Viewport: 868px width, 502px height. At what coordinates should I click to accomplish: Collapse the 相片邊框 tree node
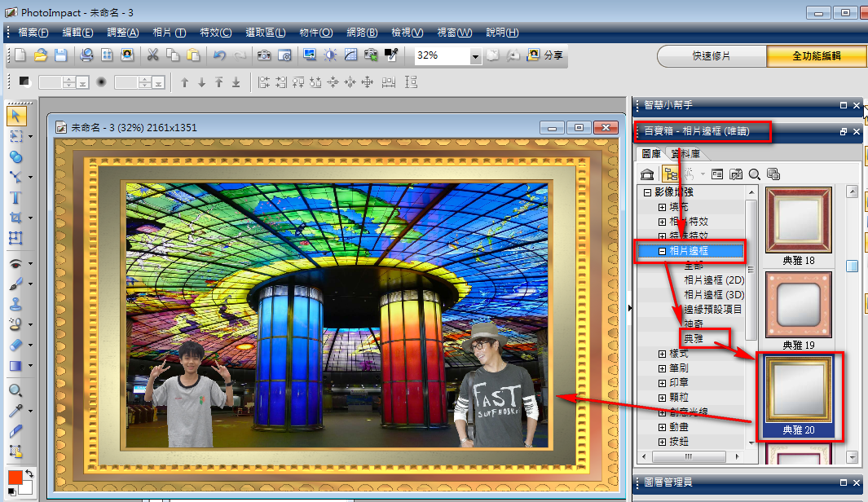[x=662, y=251]
